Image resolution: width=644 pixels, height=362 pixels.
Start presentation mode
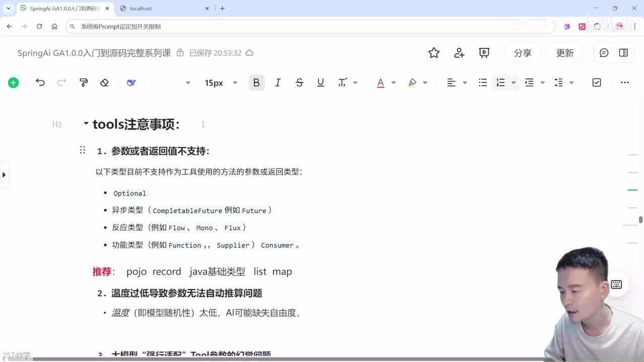(x=484, y=53)
